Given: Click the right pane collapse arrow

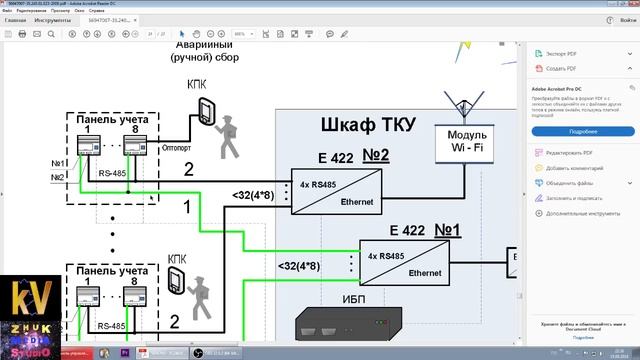Looking at the screenshot, I should 524,194.
